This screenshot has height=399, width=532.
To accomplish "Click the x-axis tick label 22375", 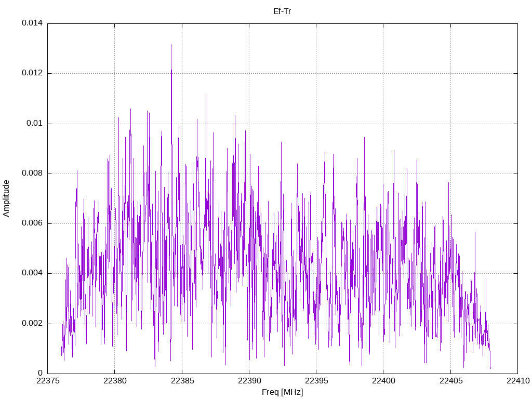I will point(47,381).
